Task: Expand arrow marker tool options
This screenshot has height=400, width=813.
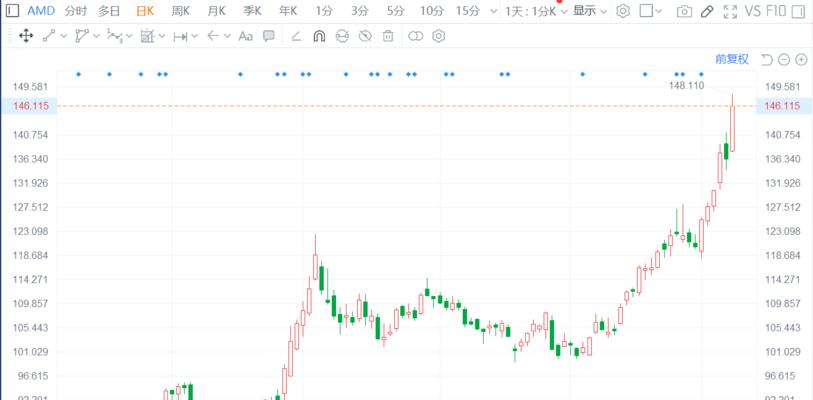Action: click(x=227, y=36)
